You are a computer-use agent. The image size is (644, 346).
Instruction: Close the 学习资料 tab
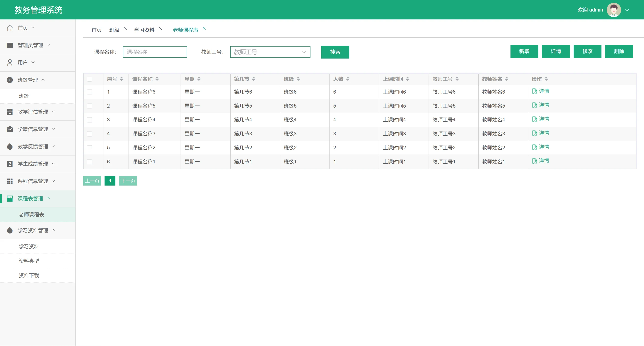click(x=160, y=28)
